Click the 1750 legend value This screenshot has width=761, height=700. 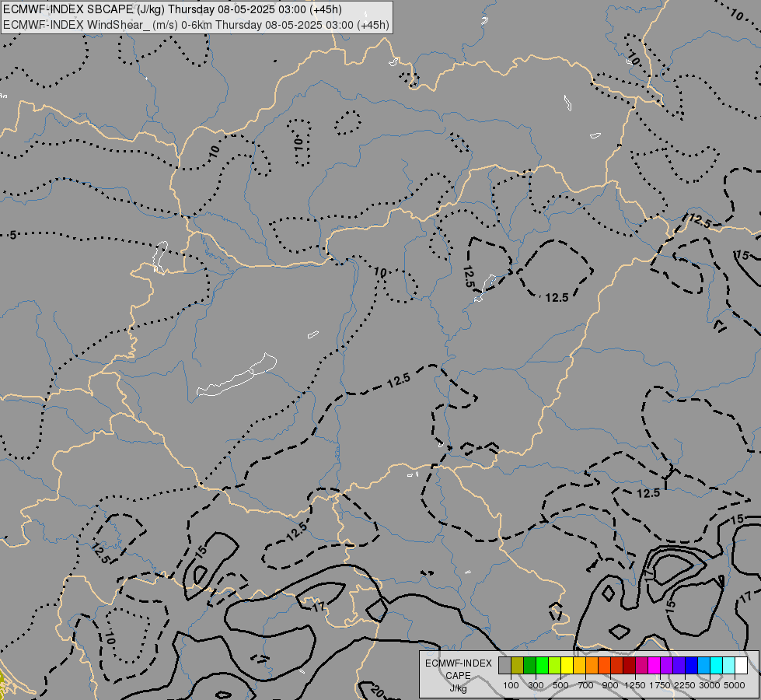[660, 685]
